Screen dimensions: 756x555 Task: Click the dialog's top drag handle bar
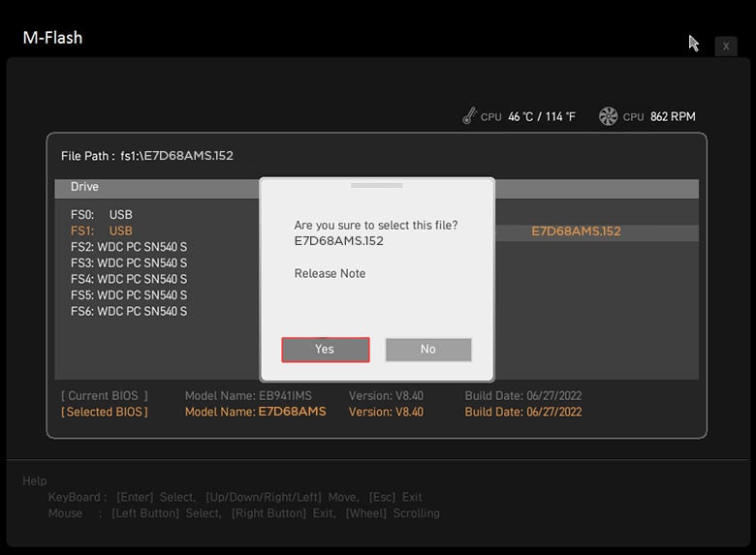coord(377,185)
